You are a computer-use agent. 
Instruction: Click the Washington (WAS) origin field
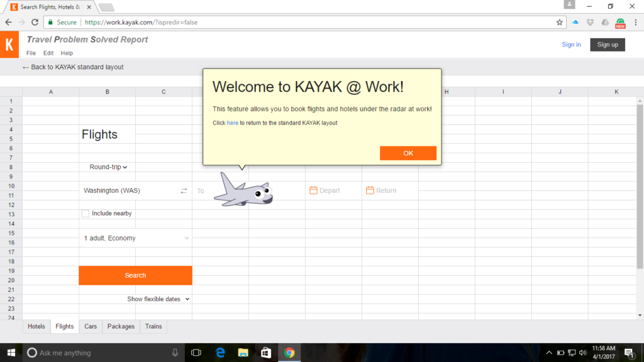(126, 190)
